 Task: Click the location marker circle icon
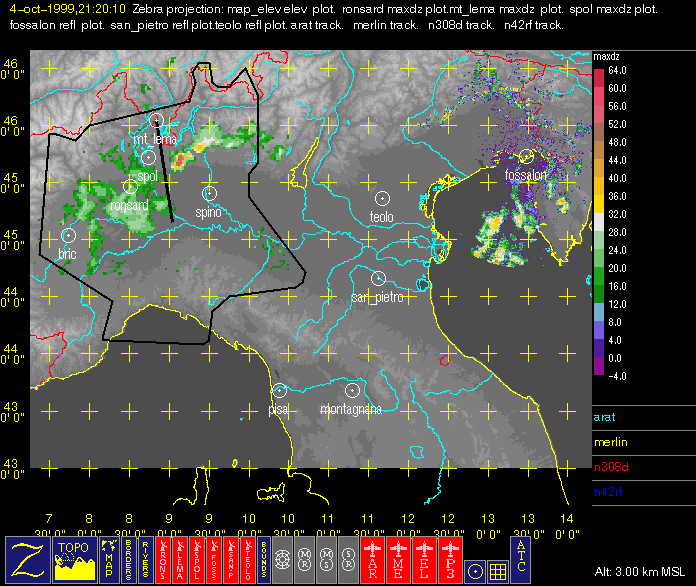pyautogui.click(x=475, y=572)
